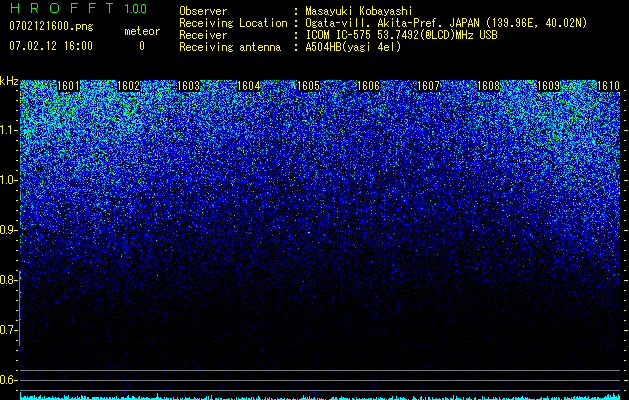
Task: Click the 1.1 kHz axis label
Action: coord(8,130)
